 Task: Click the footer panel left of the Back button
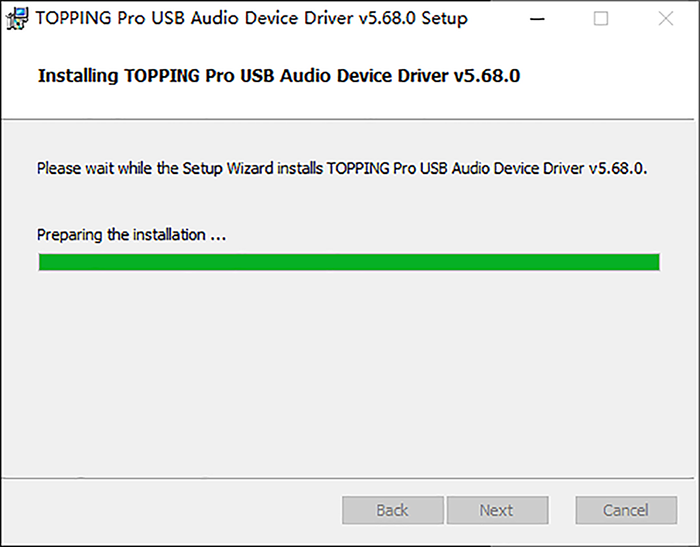[172, 510]
